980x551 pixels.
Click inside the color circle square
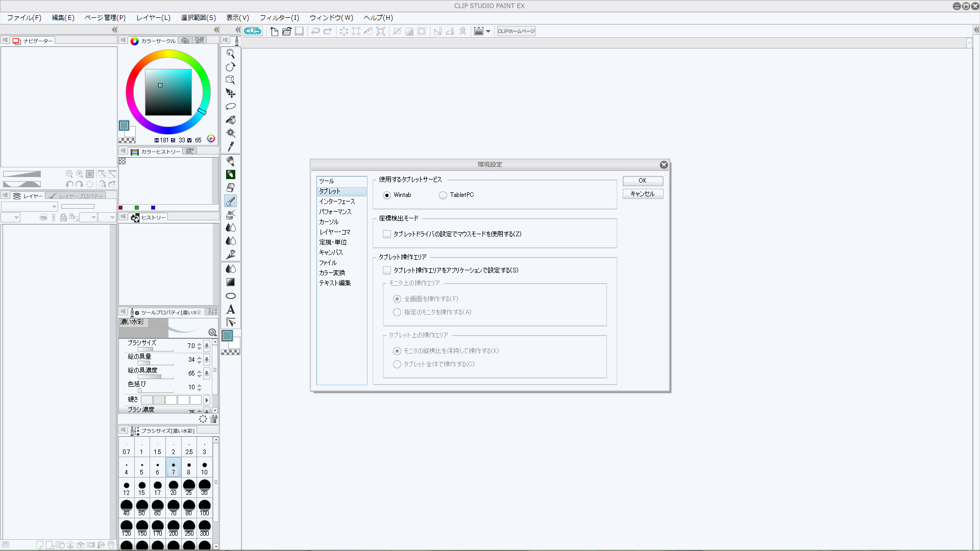168,92
